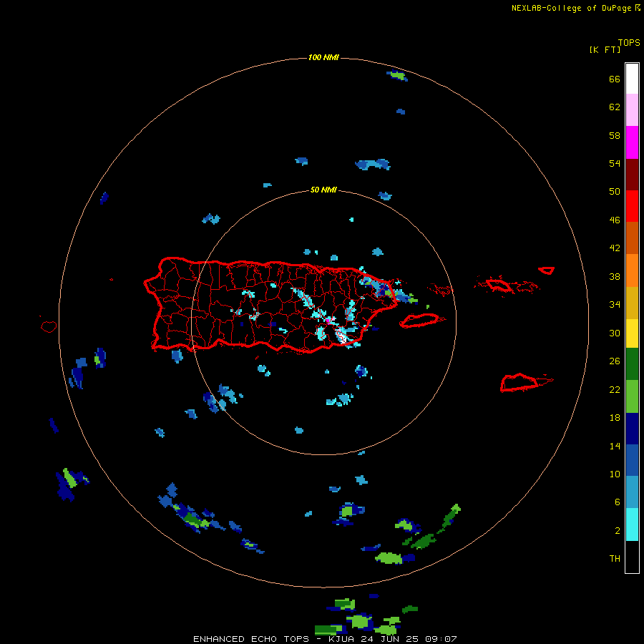Click the 46 label on the scale
The height and width of the screenshot is (644, 644).
[x=615, y=220]
